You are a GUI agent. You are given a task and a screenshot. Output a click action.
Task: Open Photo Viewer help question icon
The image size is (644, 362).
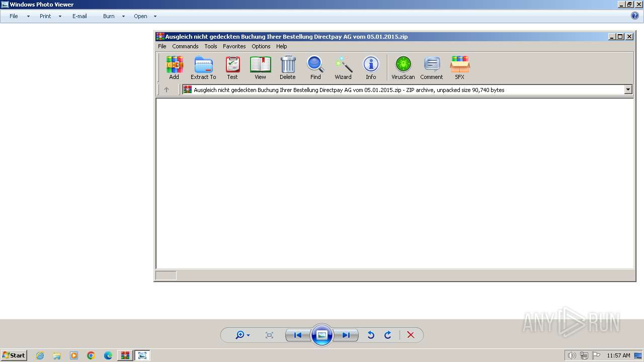pyautogui.click(x=635, y=16)
